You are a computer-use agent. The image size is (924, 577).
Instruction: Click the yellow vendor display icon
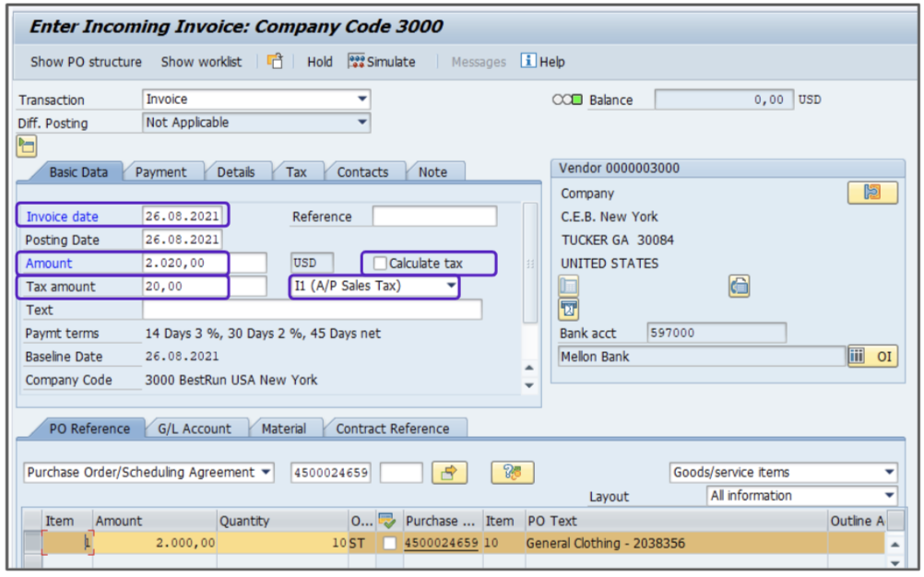(871, 193)
